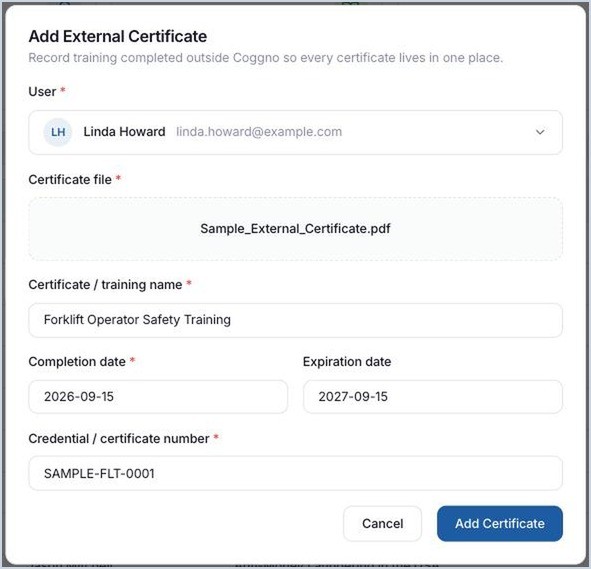
Task: Open the User dropdown chevron
Action: click(540, 132)
